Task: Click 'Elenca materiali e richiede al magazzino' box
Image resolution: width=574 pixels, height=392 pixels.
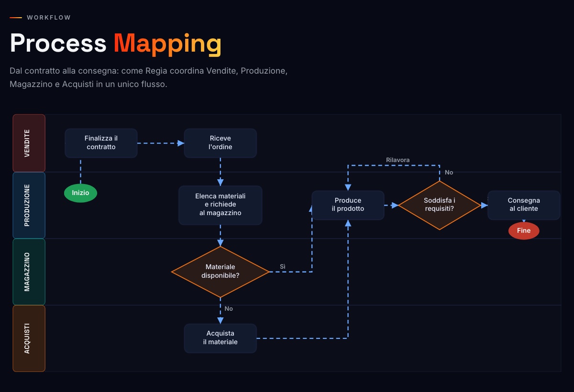Action: (221, 205)
